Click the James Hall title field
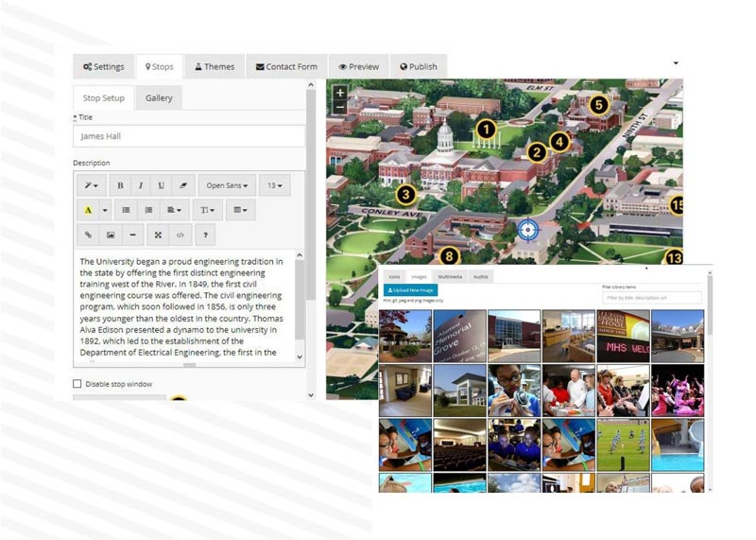This screenshot has width=756, height=540. [190, 136]
